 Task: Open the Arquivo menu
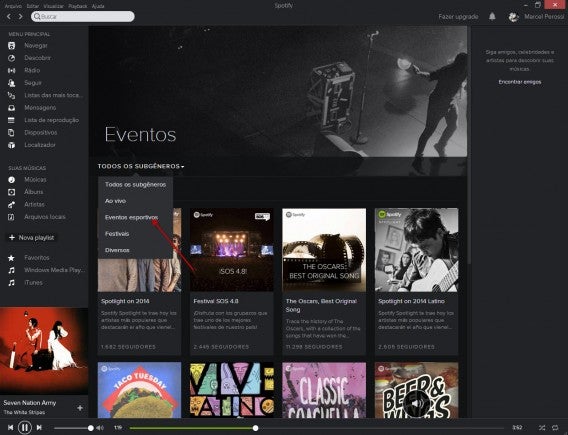pos(13,6)
